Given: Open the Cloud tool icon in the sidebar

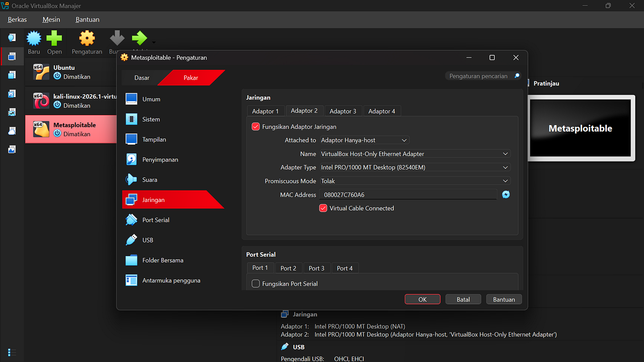Looking at the screenshot, I should click(x=12, y=131).
